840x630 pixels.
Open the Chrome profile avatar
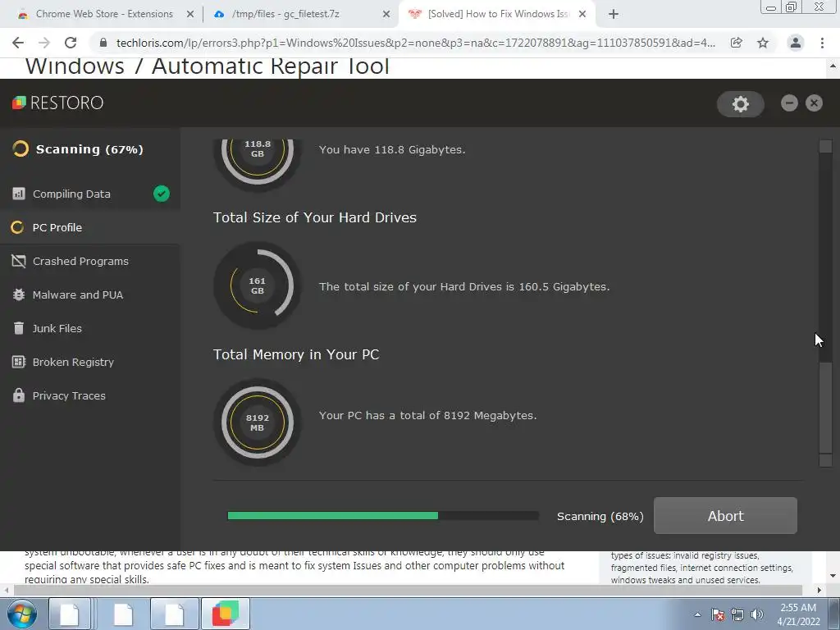point(796,43)
